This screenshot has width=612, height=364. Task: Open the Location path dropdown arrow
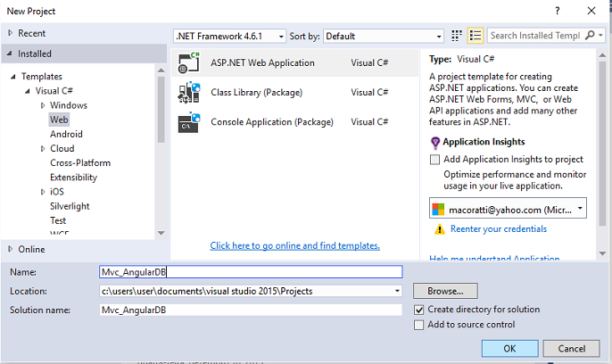(397, 291)
